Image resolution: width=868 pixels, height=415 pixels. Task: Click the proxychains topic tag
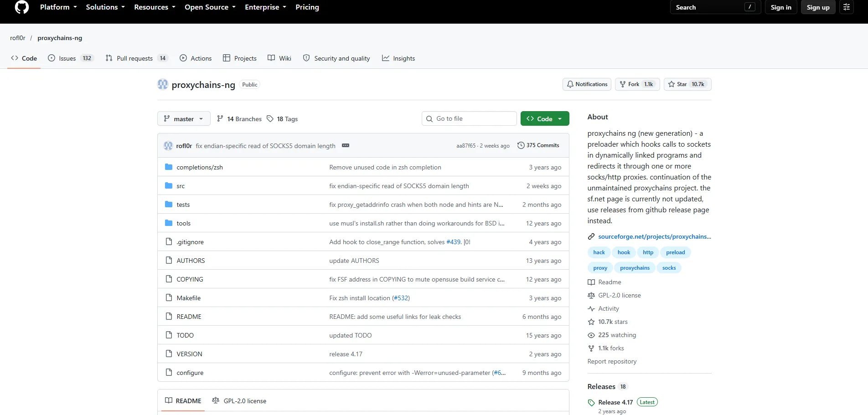[635, 268]
